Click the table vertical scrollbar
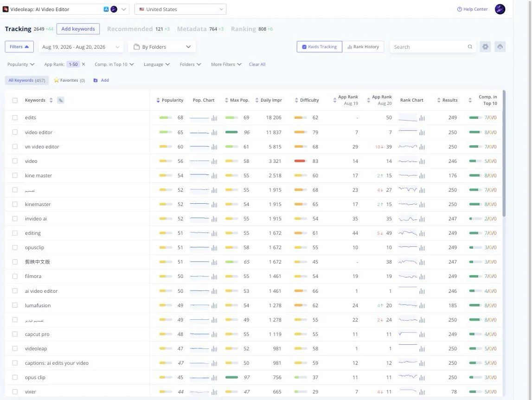Viewport: 532px width, 400px height. [x=504, y=154]
